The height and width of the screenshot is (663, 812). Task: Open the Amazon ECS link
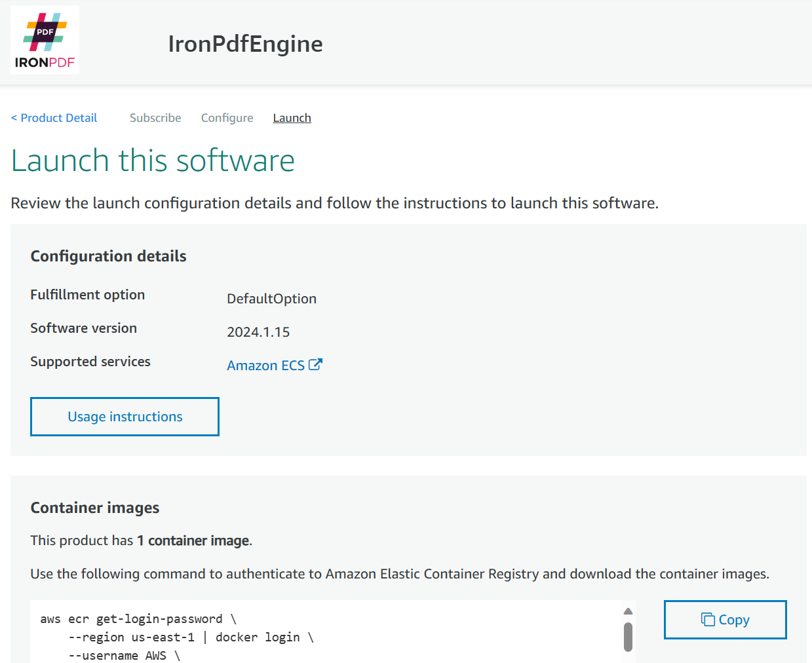pyautogui.click(x=265, y=366)
